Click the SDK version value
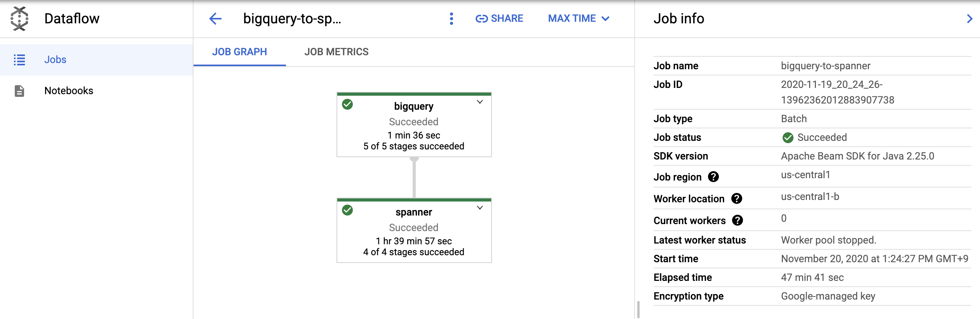980x319 pixels. [x=858, y=156]
